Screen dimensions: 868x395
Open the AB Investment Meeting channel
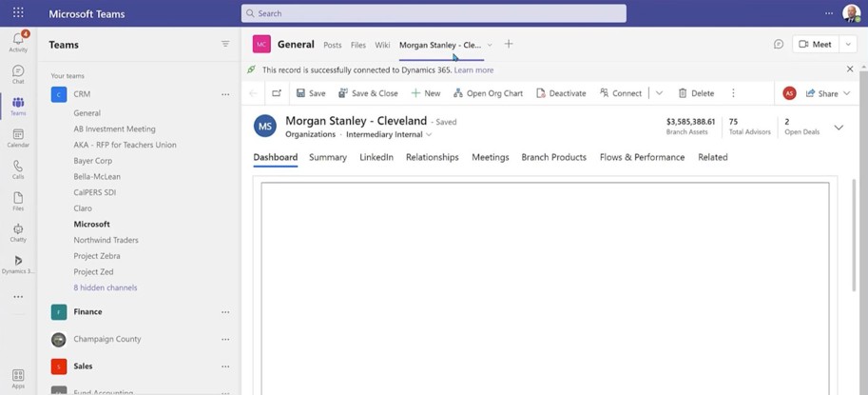point(115,129)
